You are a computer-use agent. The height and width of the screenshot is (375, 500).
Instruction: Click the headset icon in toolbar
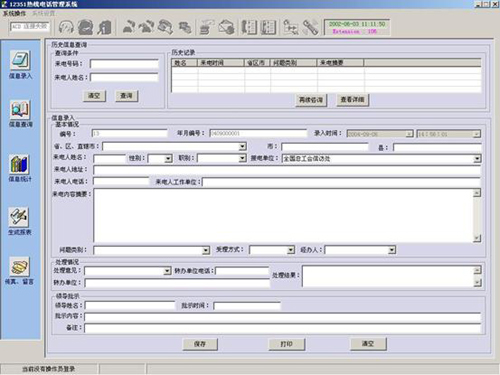pos(66,27)
